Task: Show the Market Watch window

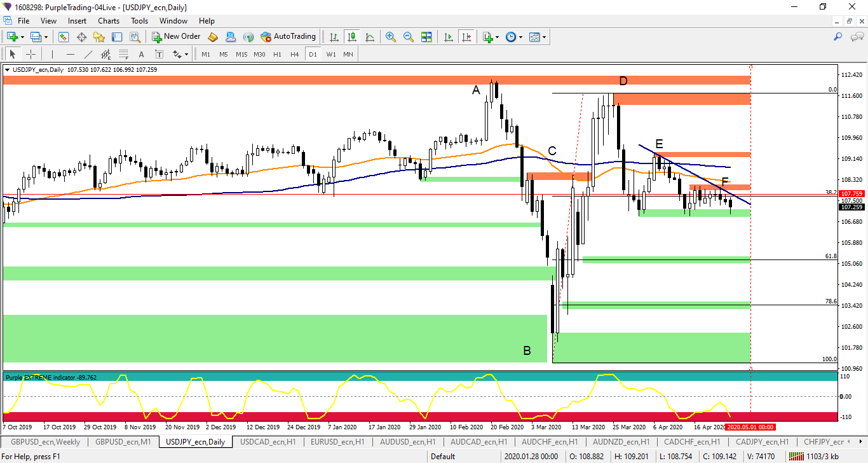Action: click(x=64, y=37)
